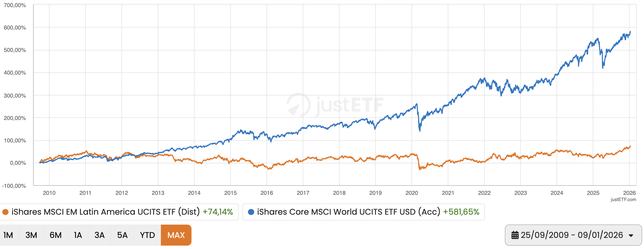Click the +581,65% performance value
This screenshot has height=249, width=644.
tap(461, 212)
